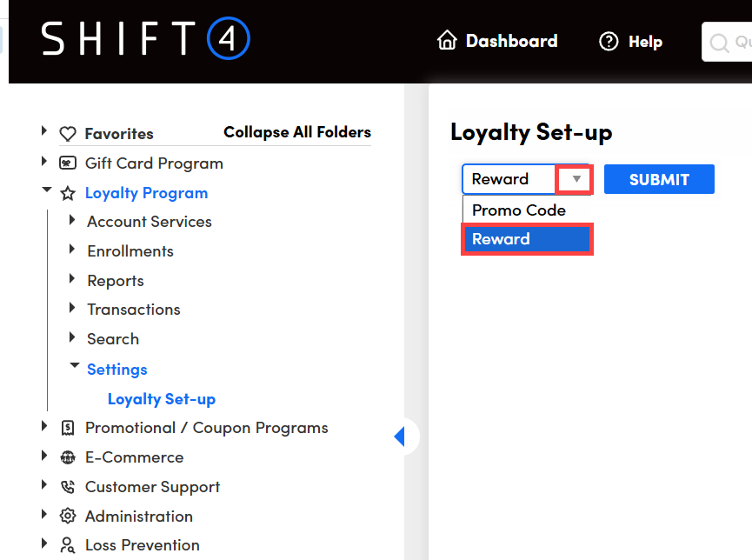Open the Reward dropdown arrow

(576, 179)
